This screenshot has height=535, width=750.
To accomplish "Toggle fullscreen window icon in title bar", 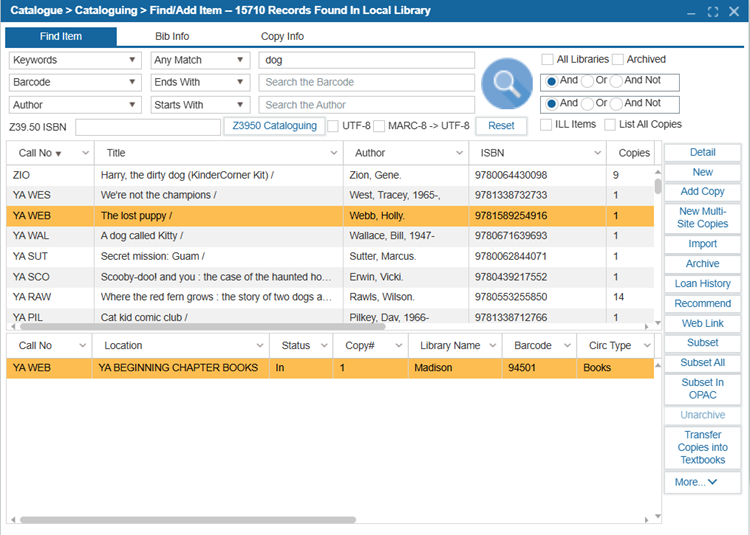I will [713, 12].
